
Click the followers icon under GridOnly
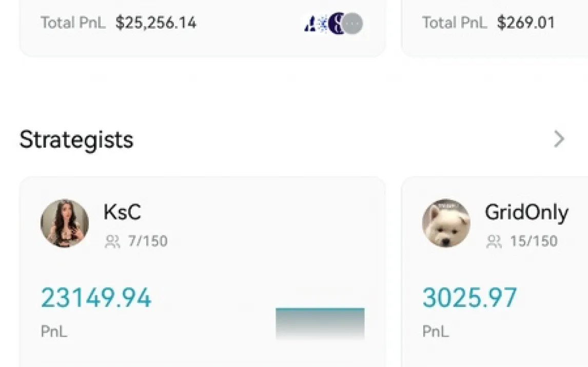[494, 241]
